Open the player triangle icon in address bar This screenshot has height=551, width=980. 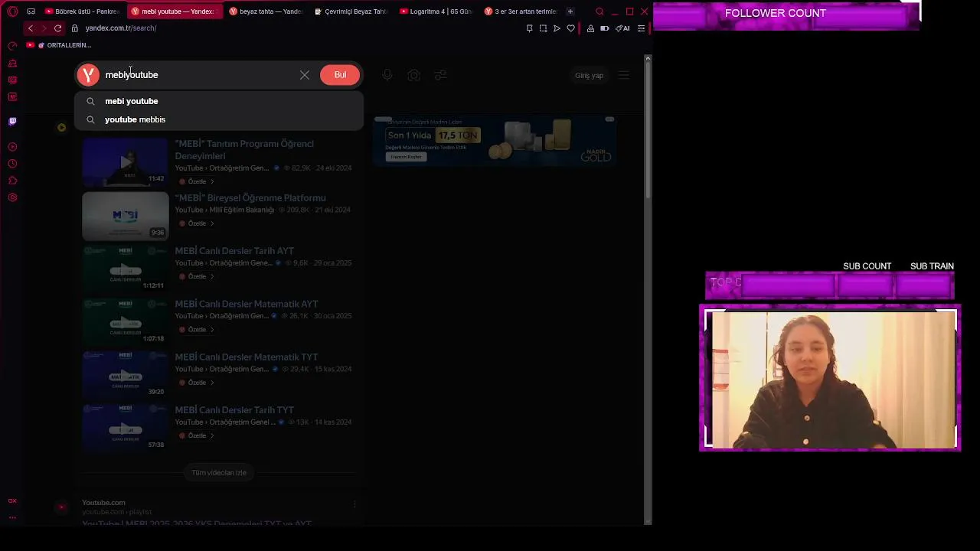[557, 28]
